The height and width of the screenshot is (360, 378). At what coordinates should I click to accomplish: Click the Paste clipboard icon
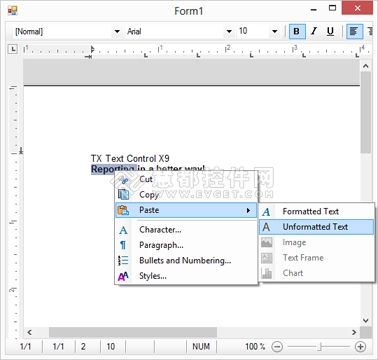123,210
